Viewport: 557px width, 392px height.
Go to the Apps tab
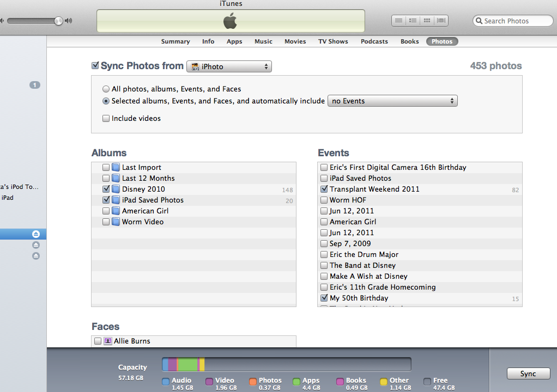(x=234, y=41)
